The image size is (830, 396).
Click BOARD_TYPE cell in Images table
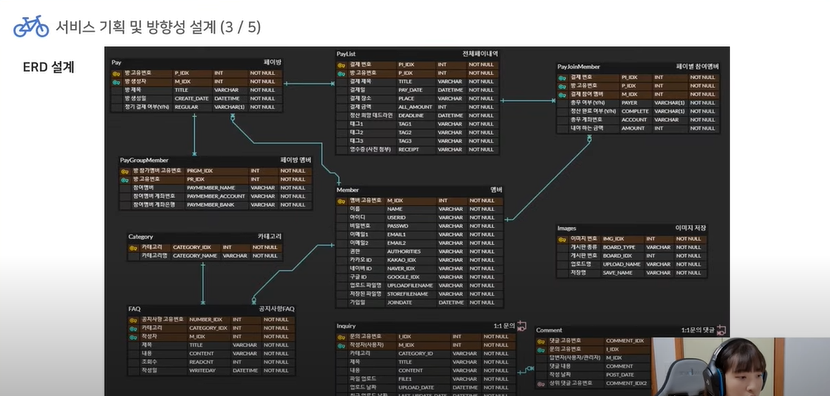click(x=622, y=247)
